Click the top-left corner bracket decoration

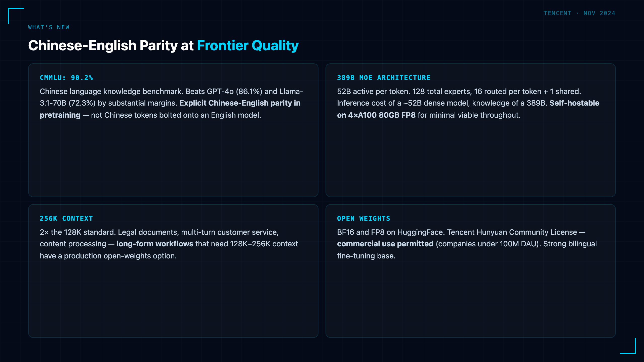(16, 16)
